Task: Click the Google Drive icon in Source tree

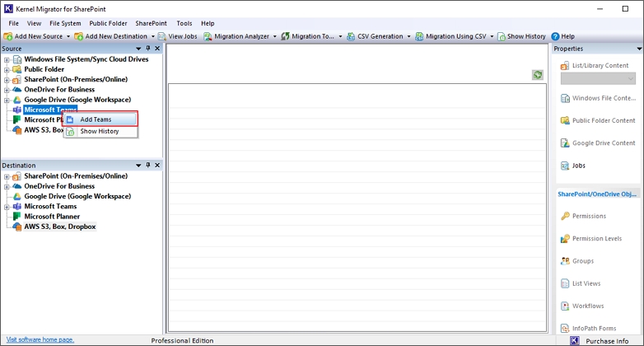Action: click(16, 100)
